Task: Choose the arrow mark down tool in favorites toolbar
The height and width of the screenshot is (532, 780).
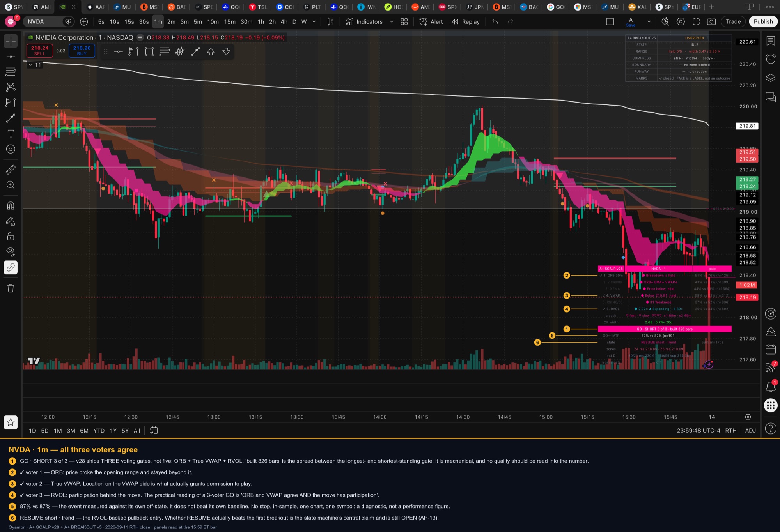Action: pyautogui.click(x=226, y=51)
